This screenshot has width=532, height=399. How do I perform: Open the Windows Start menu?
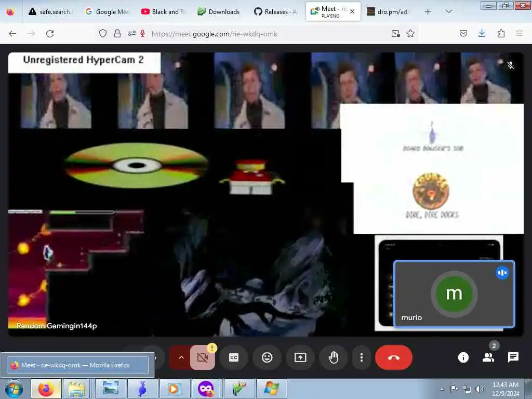point(14,389)
